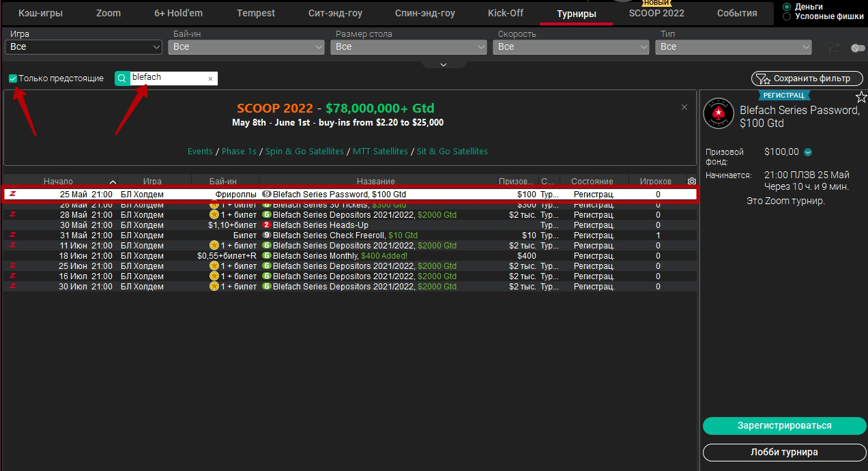This screenshot has width=868, height=471.
Task: Click 6 badge on Blefach Series Monthly row
Action: pyautogui.click(x=267, y=255)
